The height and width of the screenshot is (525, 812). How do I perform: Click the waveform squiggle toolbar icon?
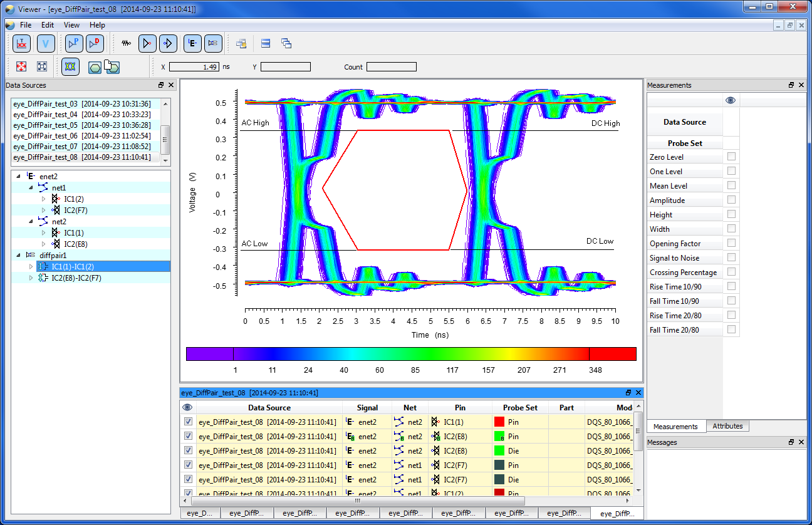click(127, 43)
